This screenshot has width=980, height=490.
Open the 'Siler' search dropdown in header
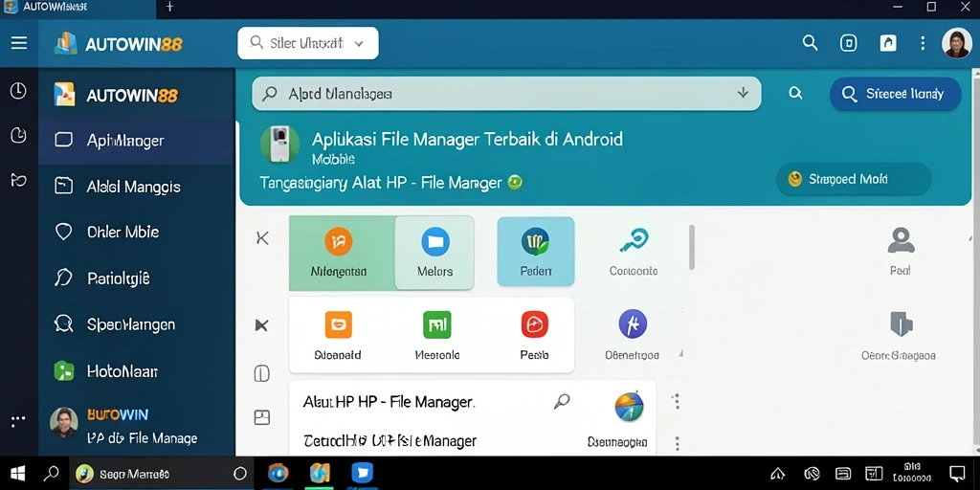point(307,43)
